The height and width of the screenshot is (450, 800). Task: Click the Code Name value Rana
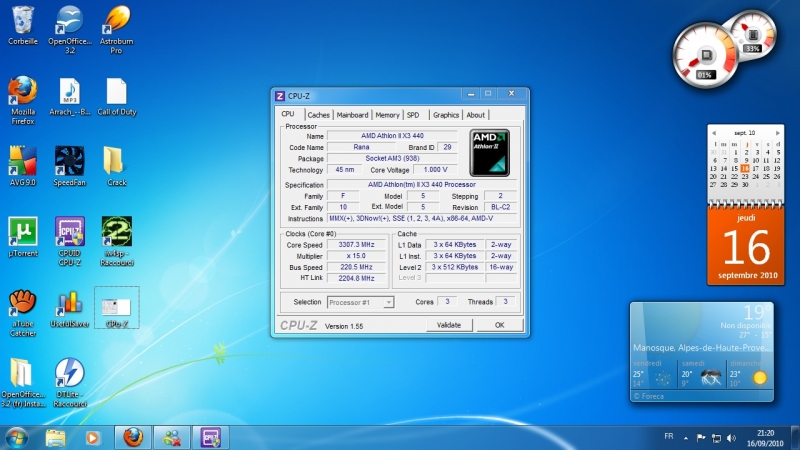361,147
